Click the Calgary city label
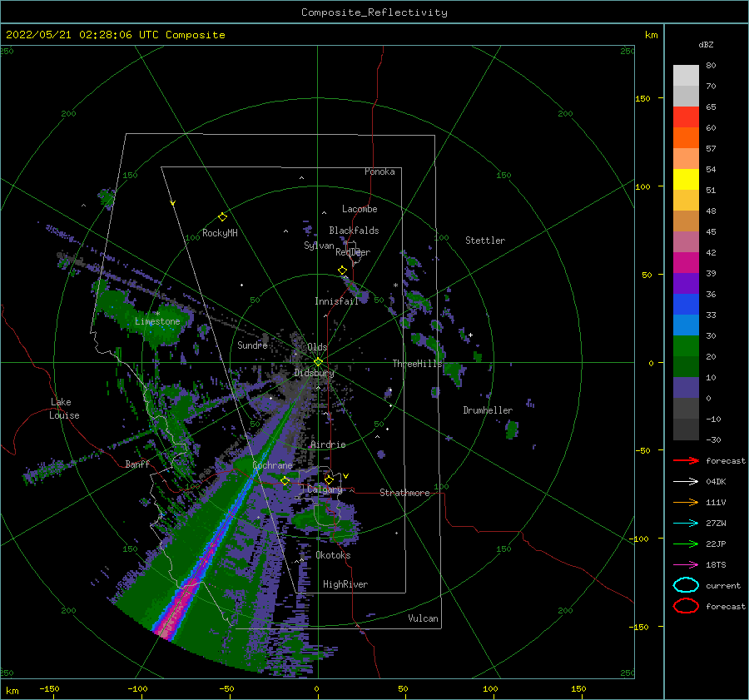Viewport: 749px width, 700px height. pos(325,489)
